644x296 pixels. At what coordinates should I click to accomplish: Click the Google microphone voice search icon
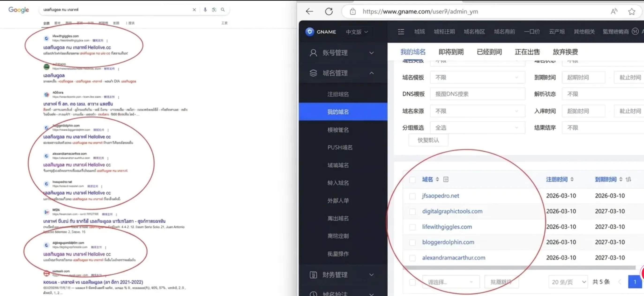click(205, 10)
